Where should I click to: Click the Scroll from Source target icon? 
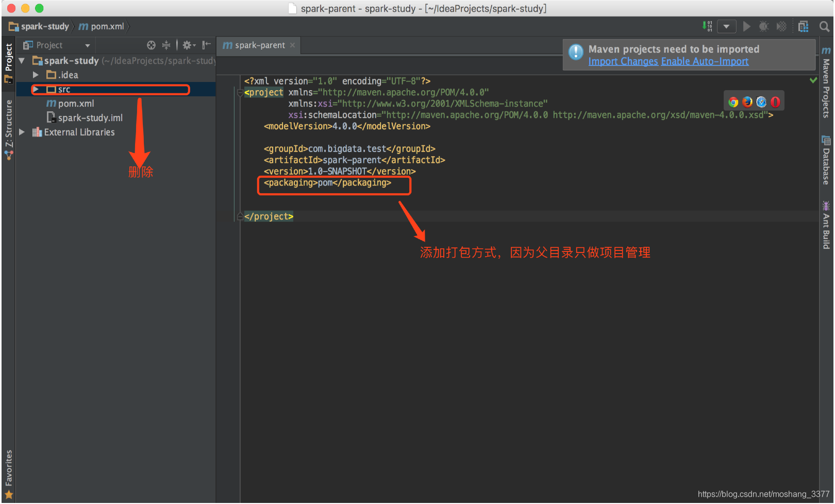151,45
